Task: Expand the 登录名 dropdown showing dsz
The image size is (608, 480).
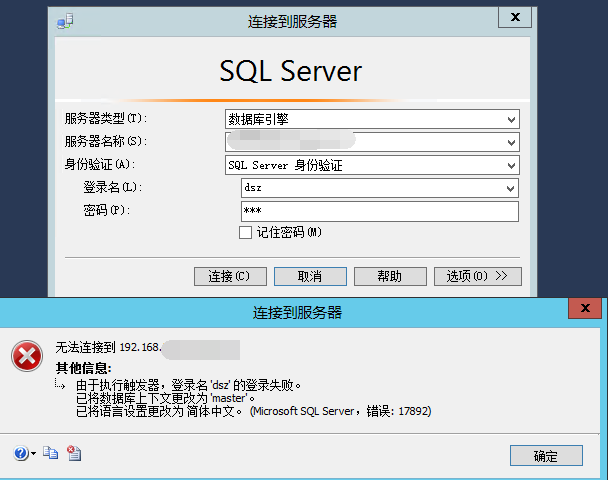Action: point(510,188)
